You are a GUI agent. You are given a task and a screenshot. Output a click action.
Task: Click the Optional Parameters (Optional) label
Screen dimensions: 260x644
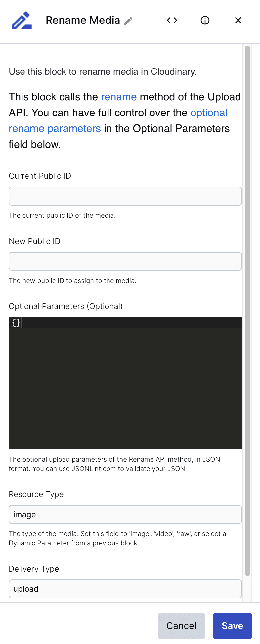(x=65, y=306)
